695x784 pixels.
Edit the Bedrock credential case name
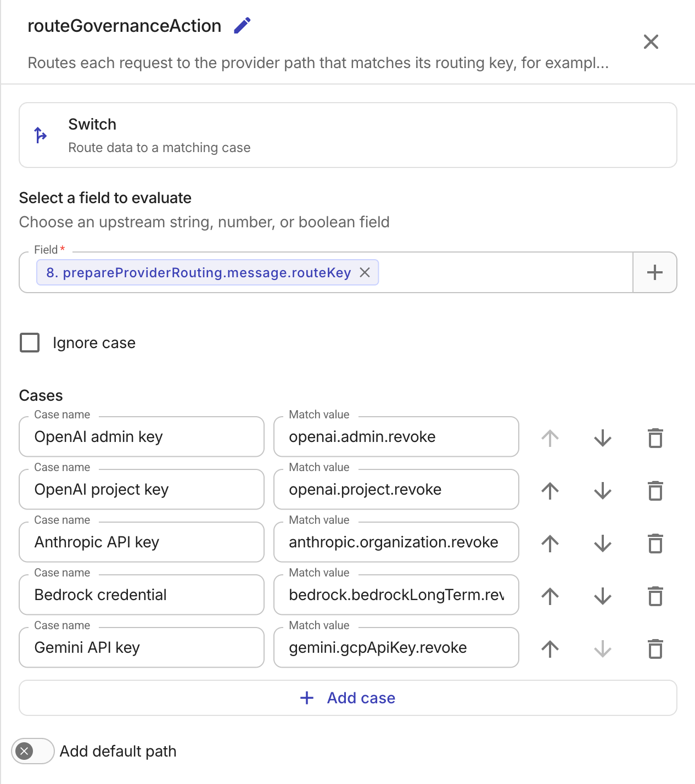point(142,595)
